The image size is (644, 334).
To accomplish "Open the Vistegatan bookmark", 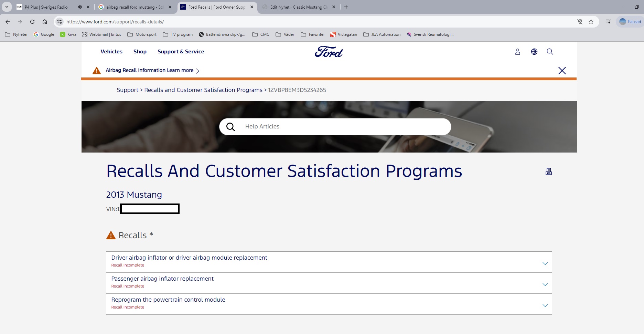I will (344, 34).
